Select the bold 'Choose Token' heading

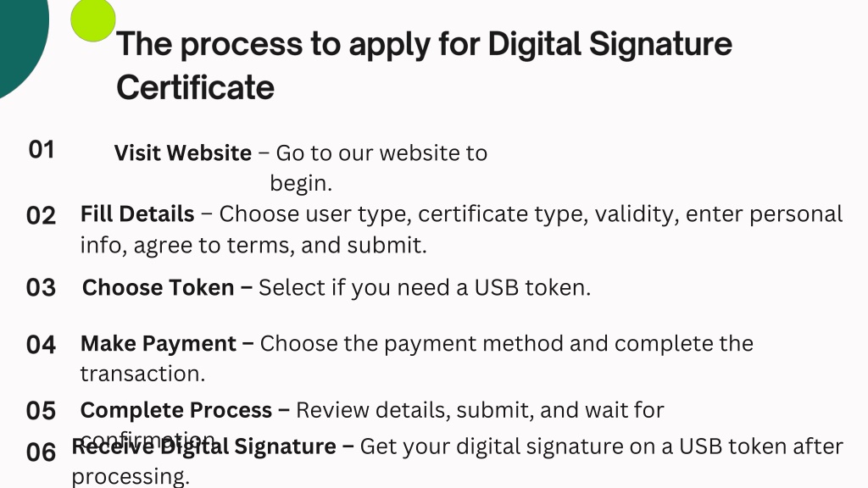[x=159, y=288]
